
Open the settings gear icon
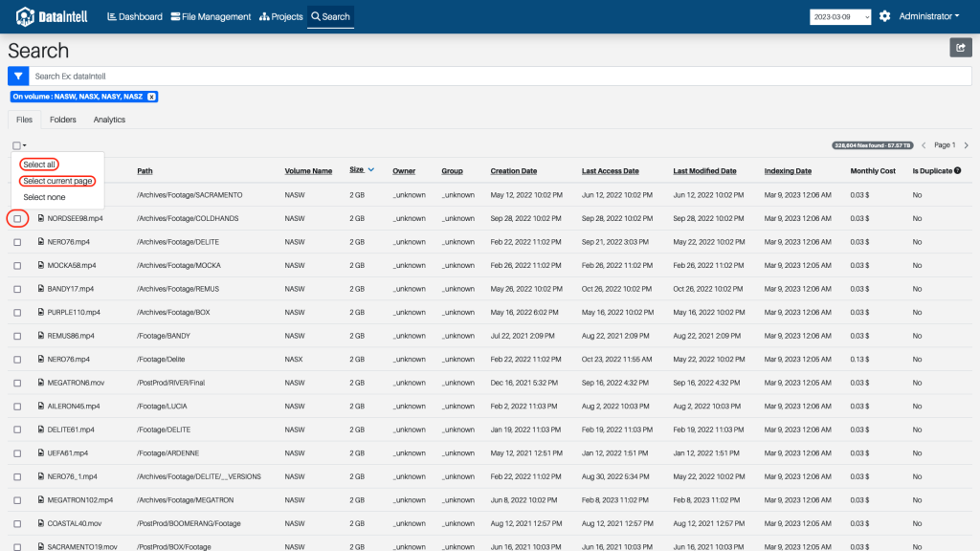pyautogui.click(x=884, y=16)
